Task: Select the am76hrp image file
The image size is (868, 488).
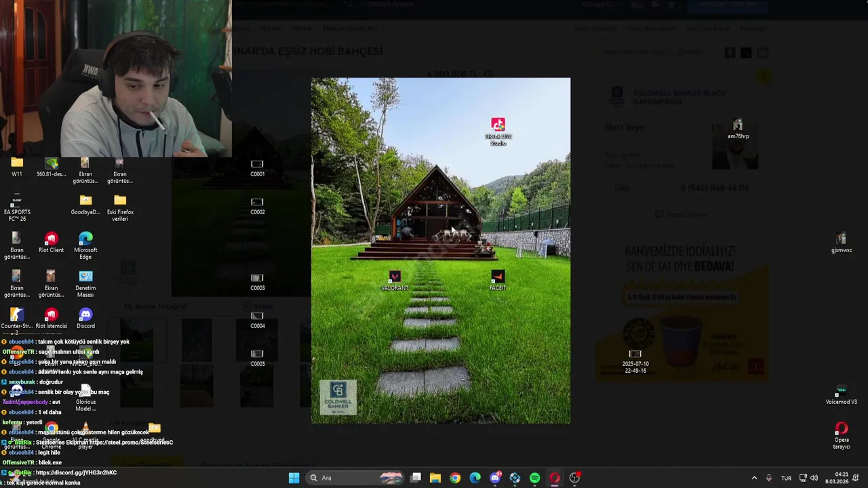Action: coord(738,129)
